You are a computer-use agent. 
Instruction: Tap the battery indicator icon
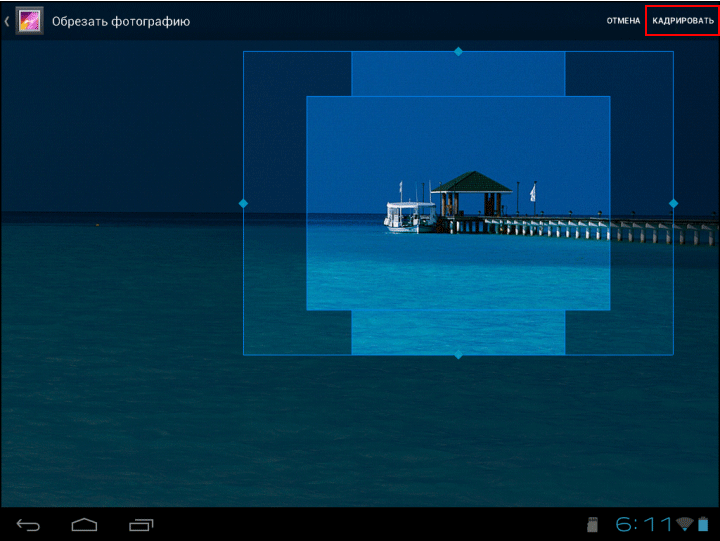coord(702,524)
